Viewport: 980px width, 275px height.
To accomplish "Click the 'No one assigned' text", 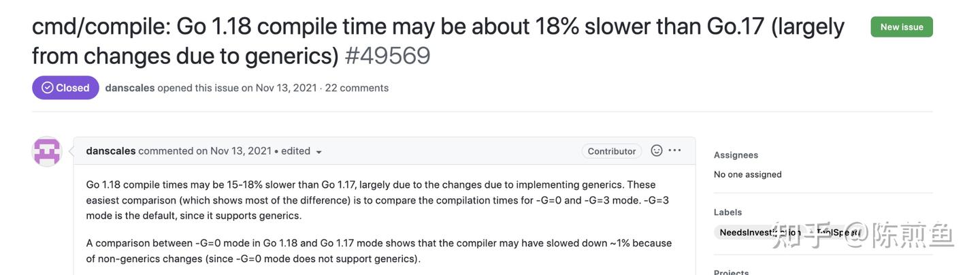I will [747, 174].
